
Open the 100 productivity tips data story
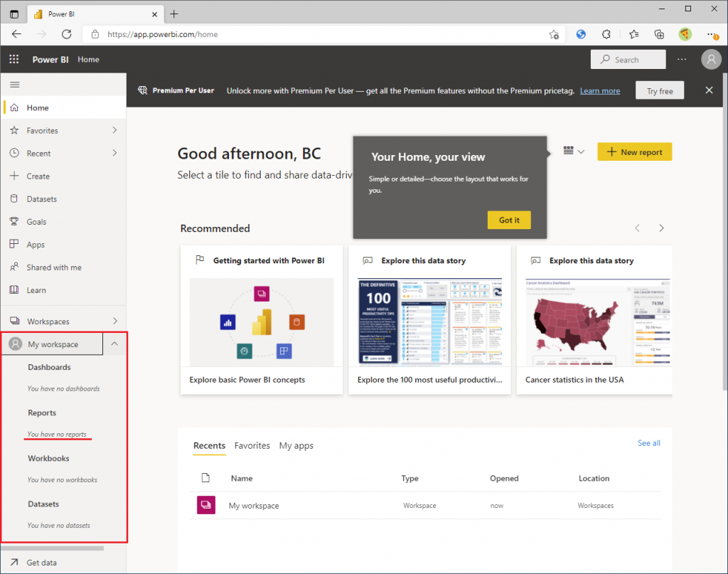[x=429, y=320]
